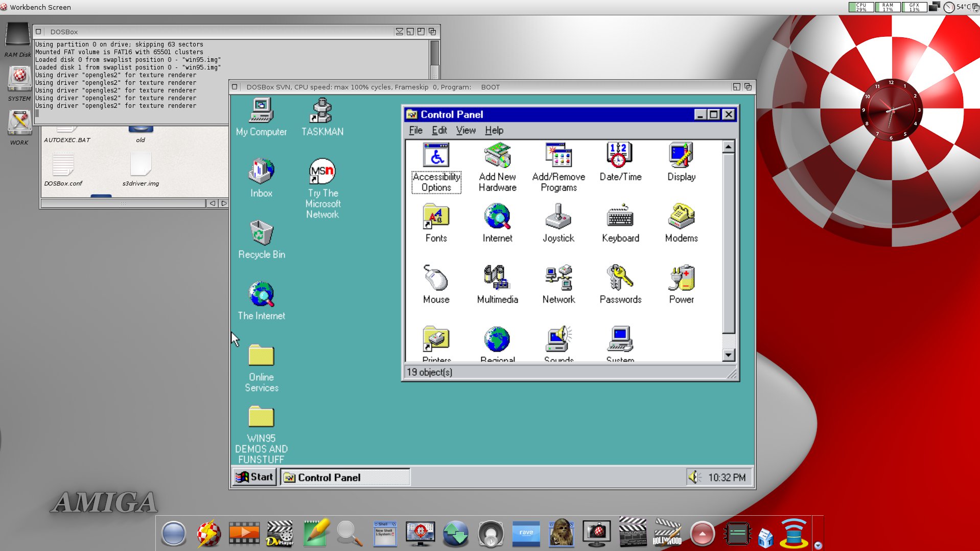Open the WORK drive Workbench icon
The width and height of the screenshot is (980, 551).
coord(19,128)
